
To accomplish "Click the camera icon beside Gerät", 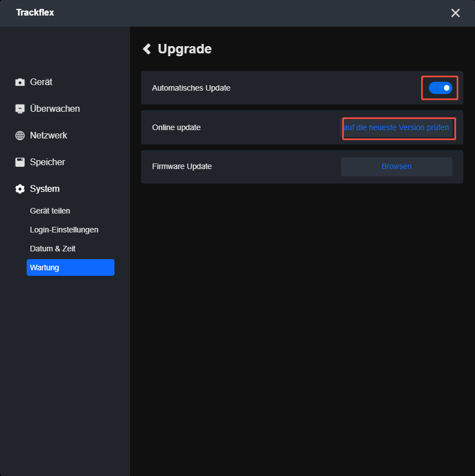I will click(x=20, y=82).
